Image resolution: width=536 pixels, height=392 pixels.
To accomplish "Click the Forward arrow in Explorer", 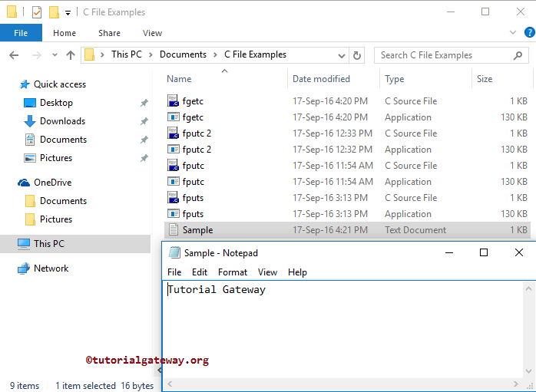I will 36,55.
